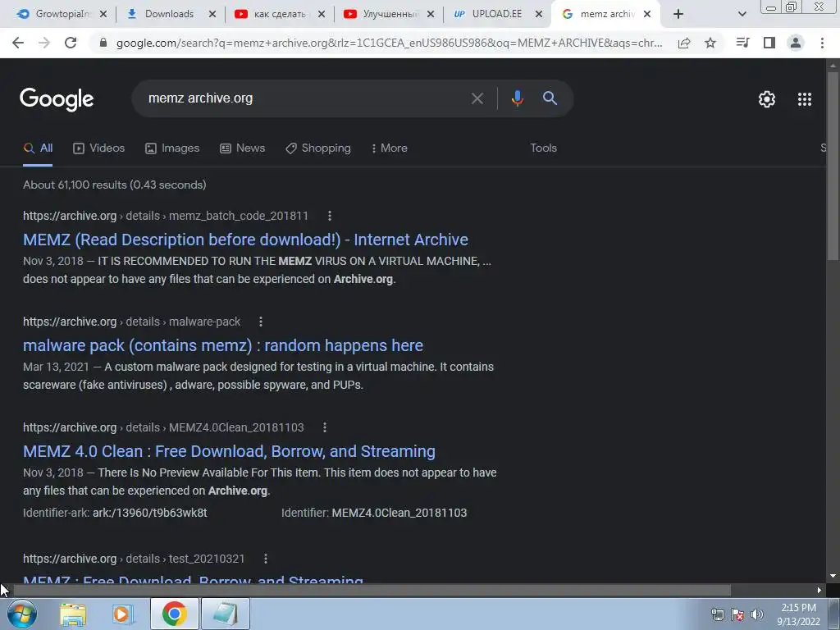The height and width of the screenshot is (630, 840).
Task: Select the News results filter
Action: [243, 148]
